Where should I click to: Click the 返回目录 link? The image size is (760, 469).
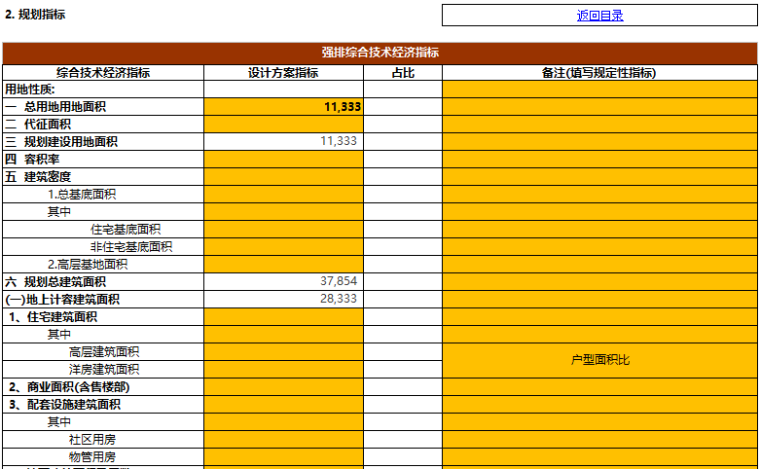(x=599, y=15)
